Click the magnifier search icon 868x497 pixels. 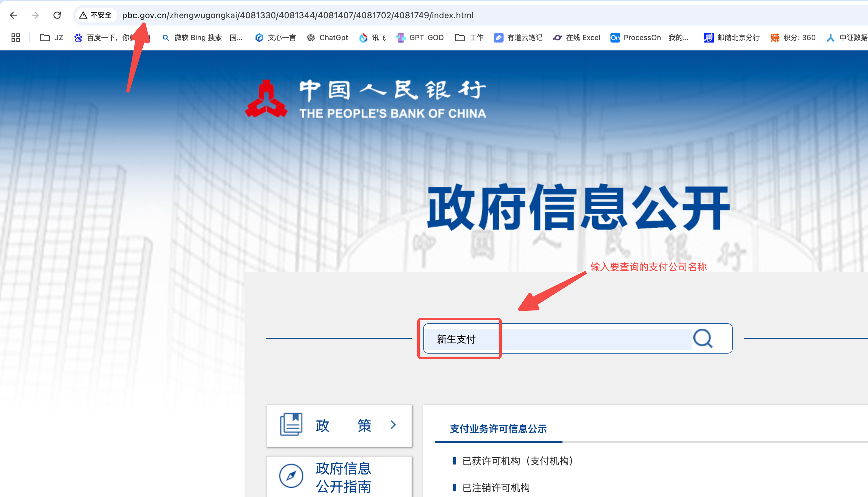[x=703, y=338]
